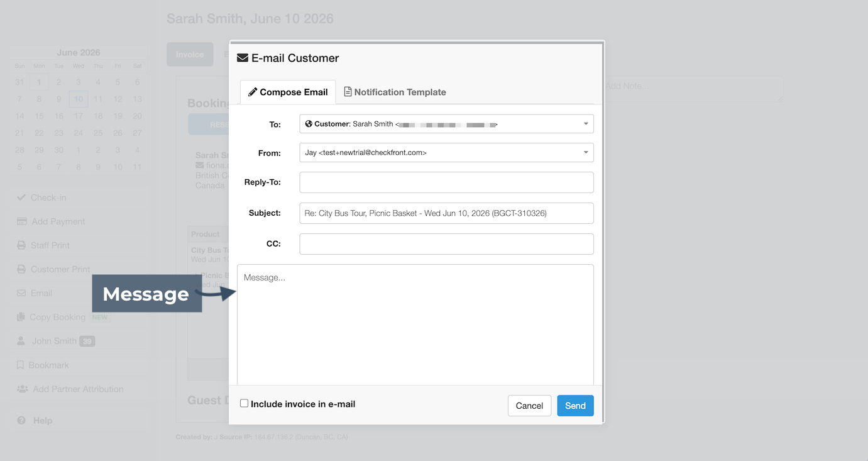Open Add Partner Attribution
This screenshot has width=868, height=461.
79,389
